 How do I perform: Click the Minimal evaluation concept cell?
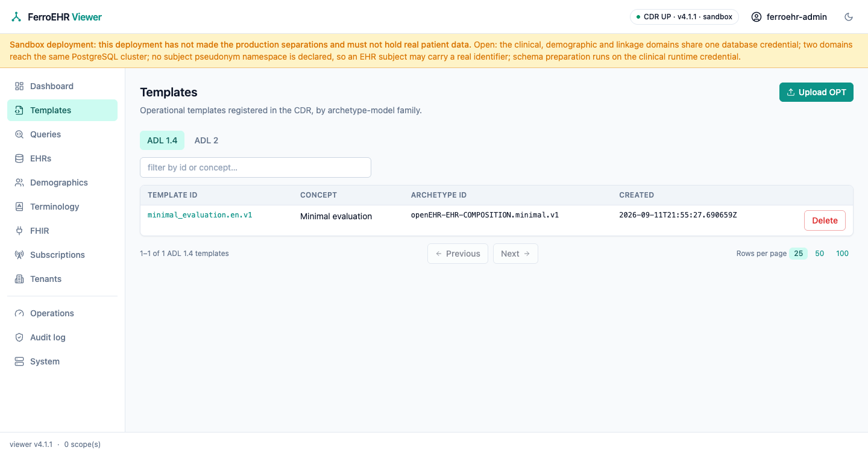click(x=336, y=216)
